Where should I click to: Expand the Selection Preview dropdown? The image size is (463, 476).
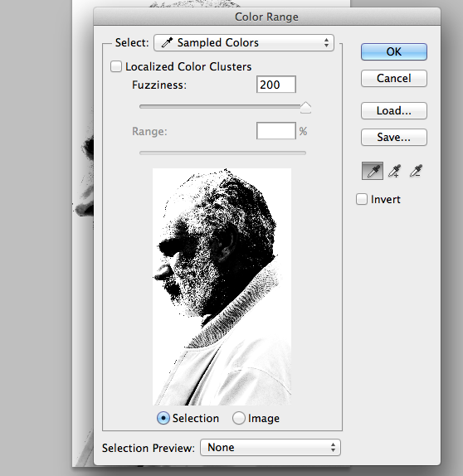(270, 447)
